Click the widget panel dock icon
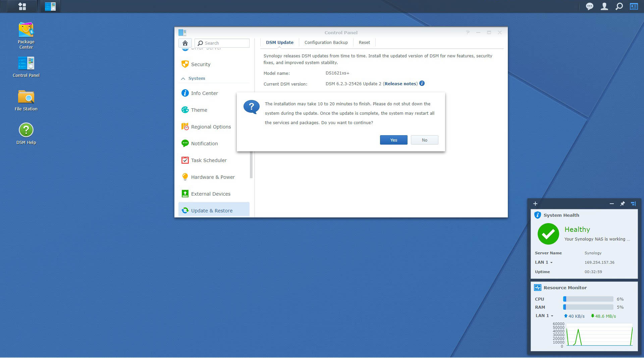 pyautogui.click(x=633, y=204)
